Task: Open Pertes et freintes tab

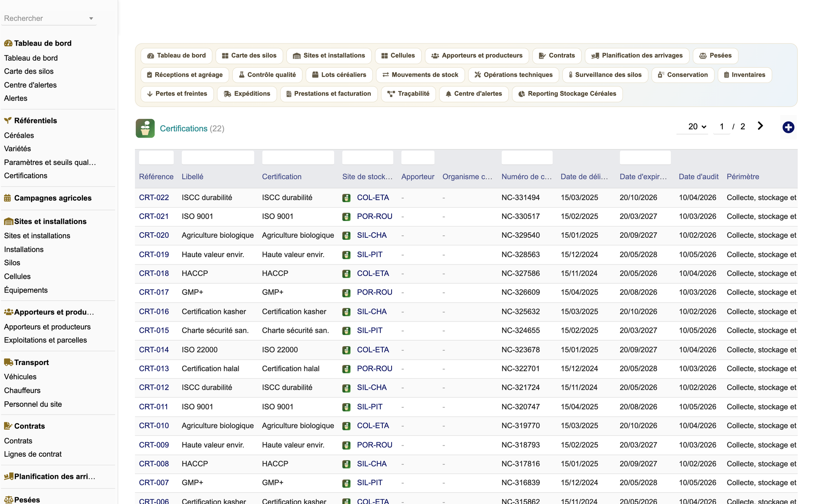Action: (177, 94)
